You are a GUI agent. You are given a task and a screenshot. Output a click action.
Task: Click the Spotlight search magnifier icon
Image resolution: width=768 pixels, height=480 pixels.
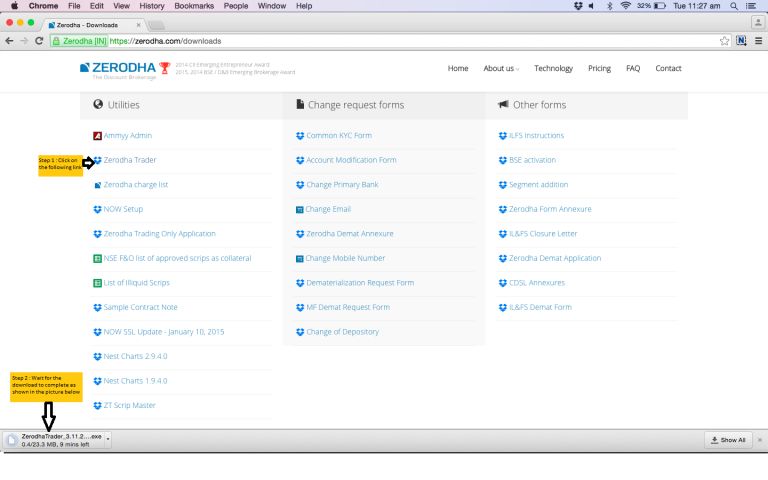click(x=732, y=7)
